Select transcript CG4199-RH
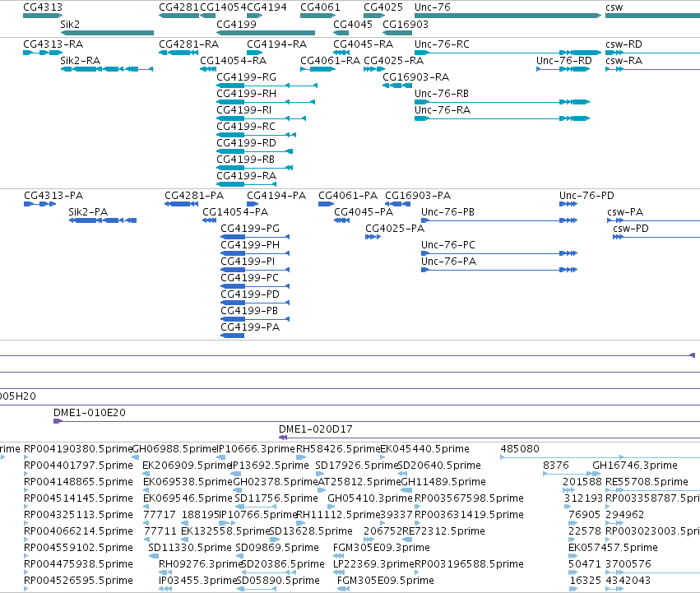The image size is (700, 593). point(266,102)
